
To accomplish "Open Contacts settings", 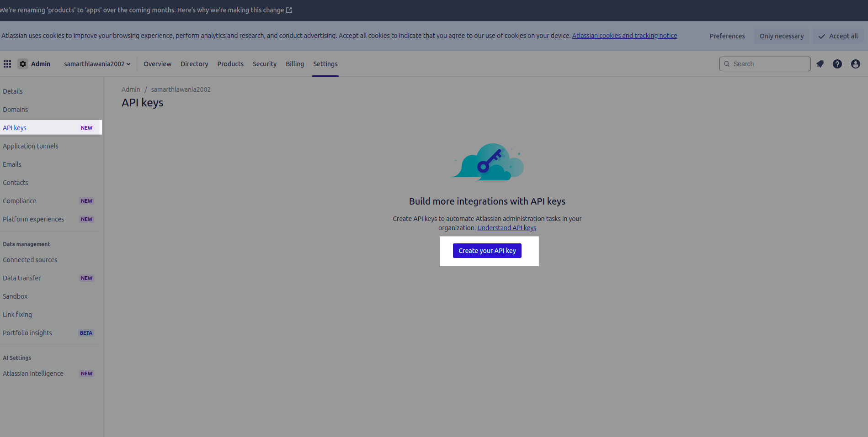I will tap(50, 183).
